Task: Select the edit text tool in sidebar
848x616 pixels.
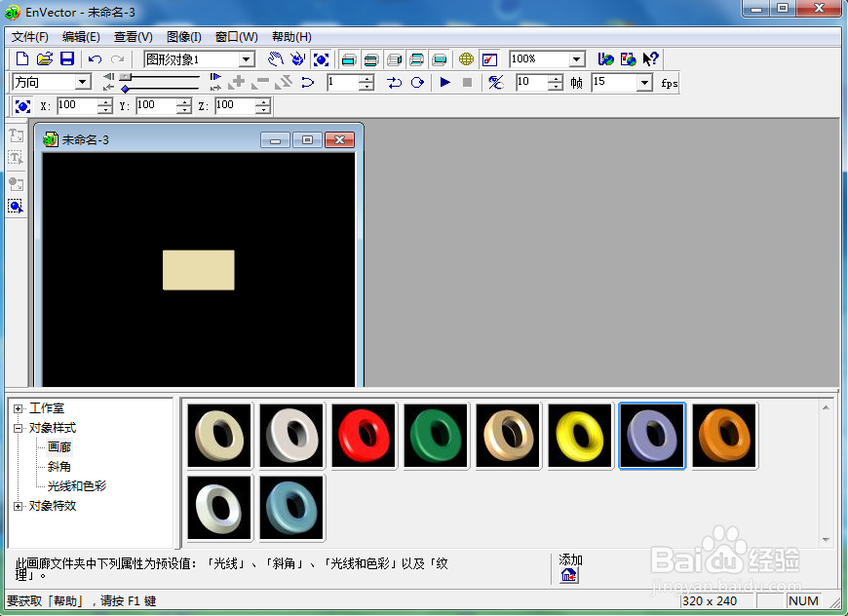Action: click(16, 158)
